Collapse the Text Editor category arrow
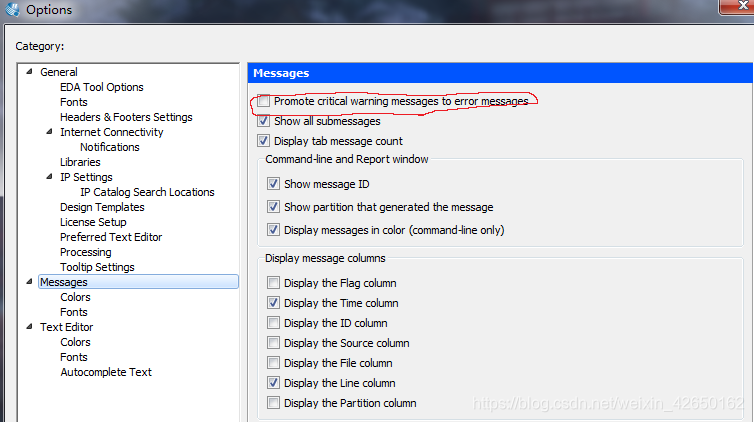754x422 pixels. pos(29,327)
